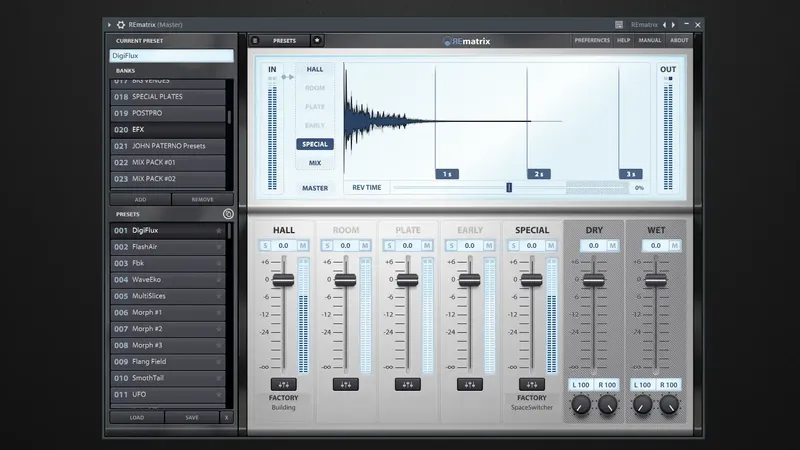Image resolution: width=800 pixels, height=450 pixels.
Task: Favorite the DigiFlux preset star
Action: pyautogui.click(x=219, y=231)
